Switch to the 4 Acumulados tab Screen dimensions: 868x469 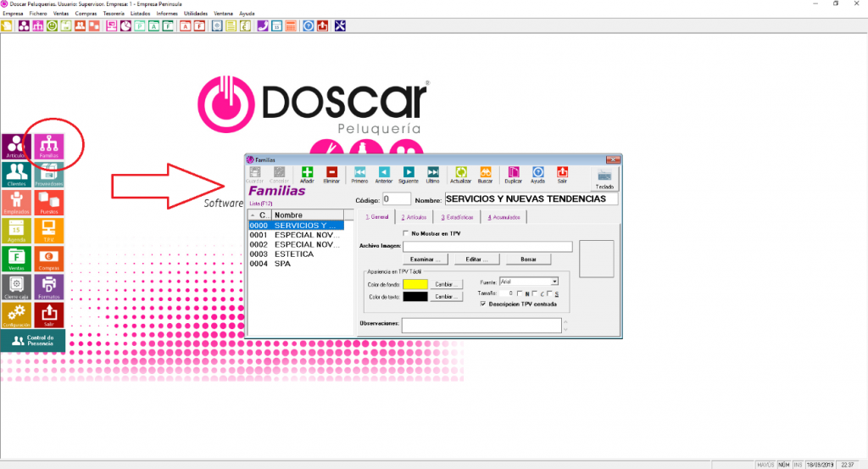point(504,218)
